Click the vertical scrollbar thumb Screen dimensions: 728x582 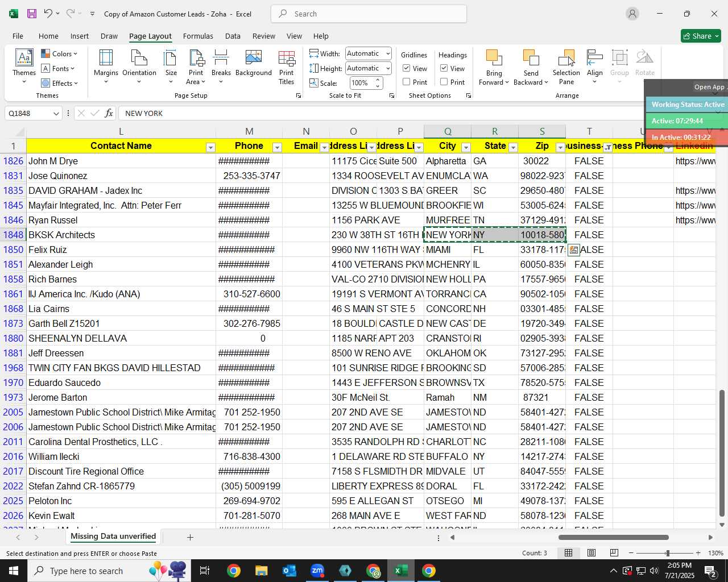coord(722,453)
